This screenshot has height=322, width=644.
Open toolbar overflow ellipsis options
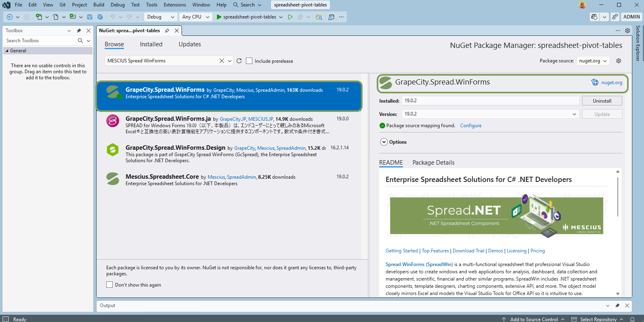click(x=341, y=17)
